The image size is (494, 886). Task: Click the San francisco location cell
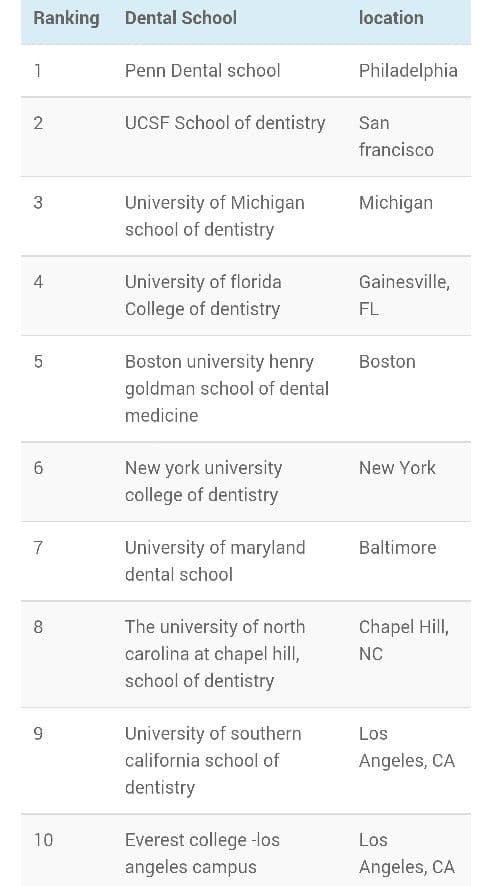pos(396,136)
